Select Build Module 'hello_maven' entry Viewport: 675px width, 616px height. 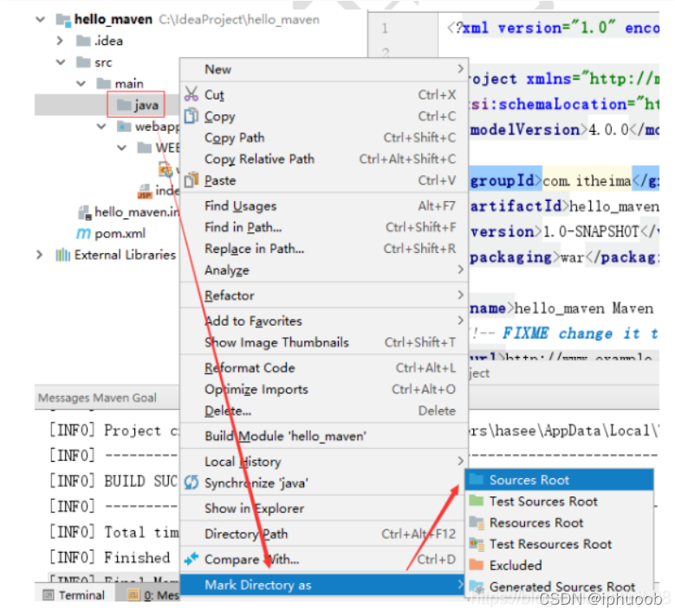point(324,436)
